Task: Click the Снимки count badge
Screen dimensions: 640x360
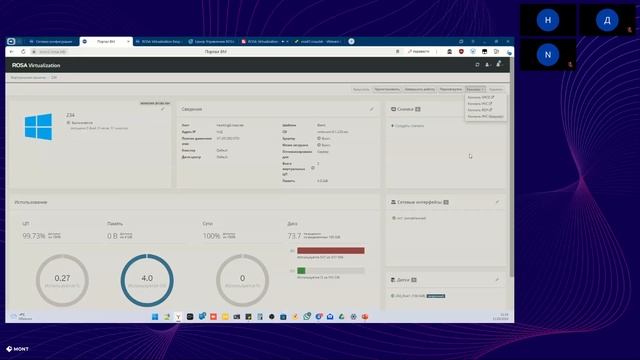Action: [x=418, y=109]
